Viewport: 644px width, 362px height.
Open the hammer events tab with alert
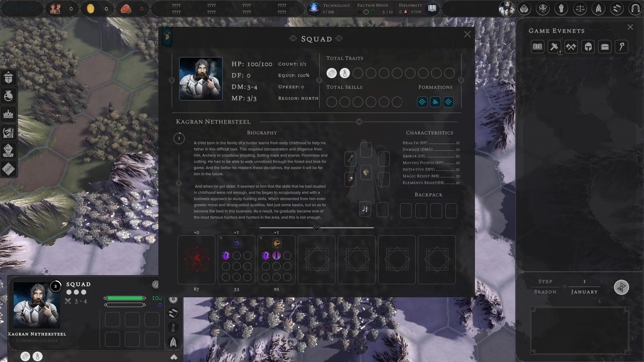(x=554, y=47)
